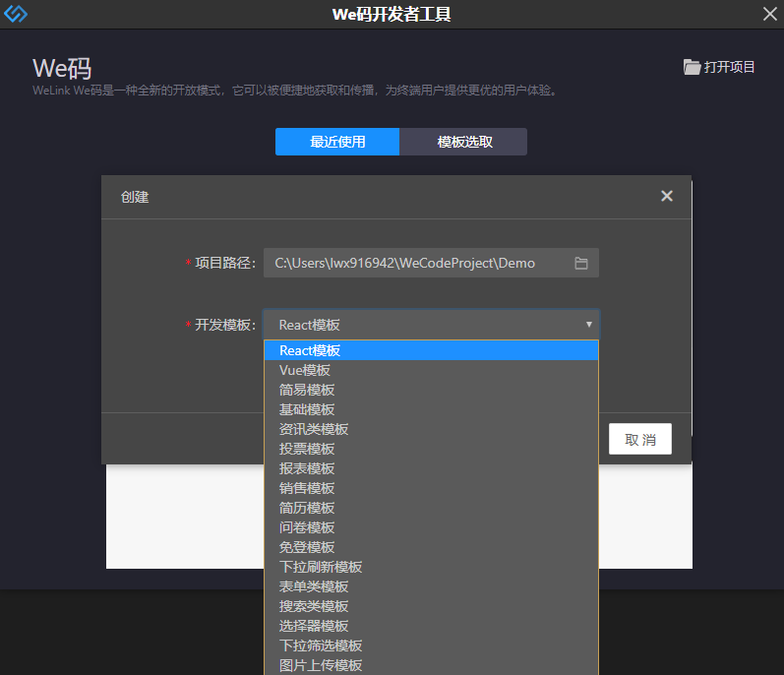Pick 搜索类模板 from the dropdown
Image resolution: width=784 pixels, height=675 pixels.
tap(431, 606)
